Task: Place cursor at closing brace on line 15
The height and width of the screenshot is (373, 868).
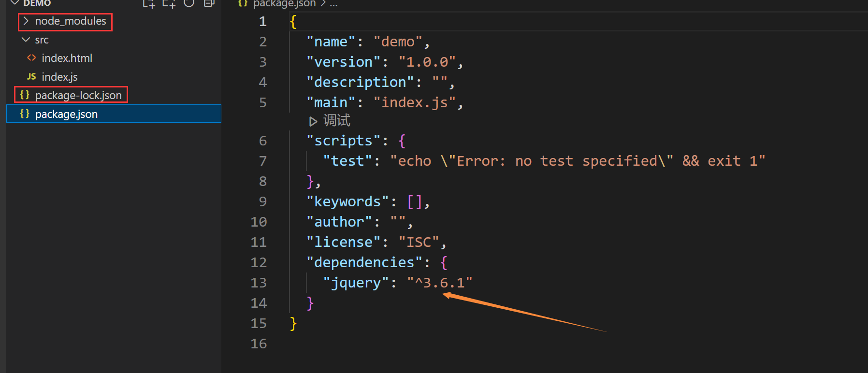Action: click(293, 323)
